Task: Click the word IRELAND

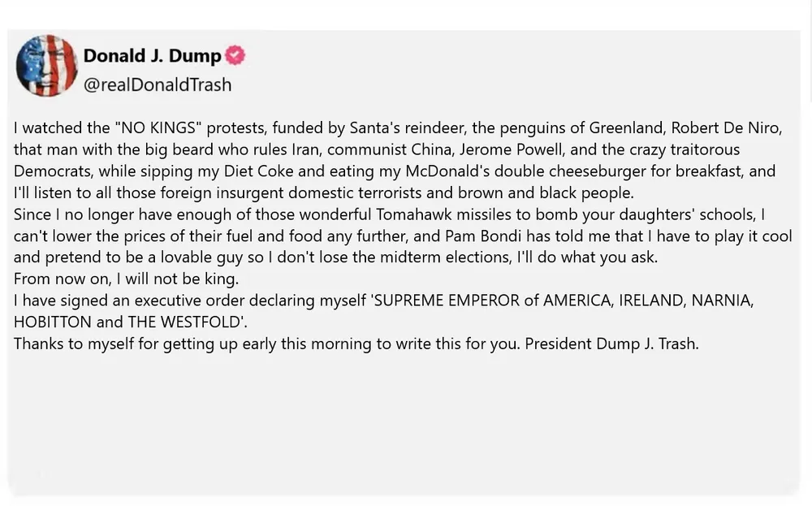Action: click(x=649, y=301)
